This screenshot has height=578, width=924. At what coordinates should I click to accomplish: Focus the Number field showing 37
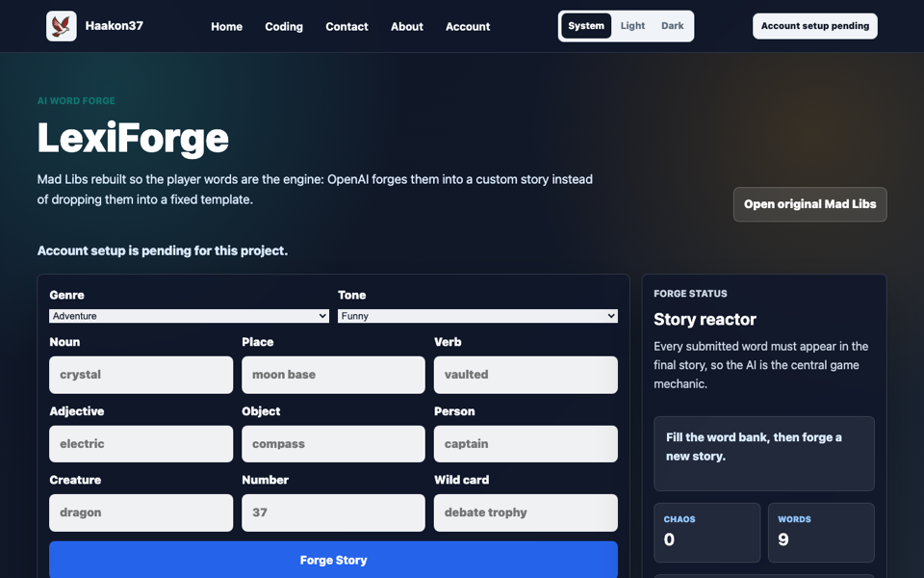(x=334, y=512)
